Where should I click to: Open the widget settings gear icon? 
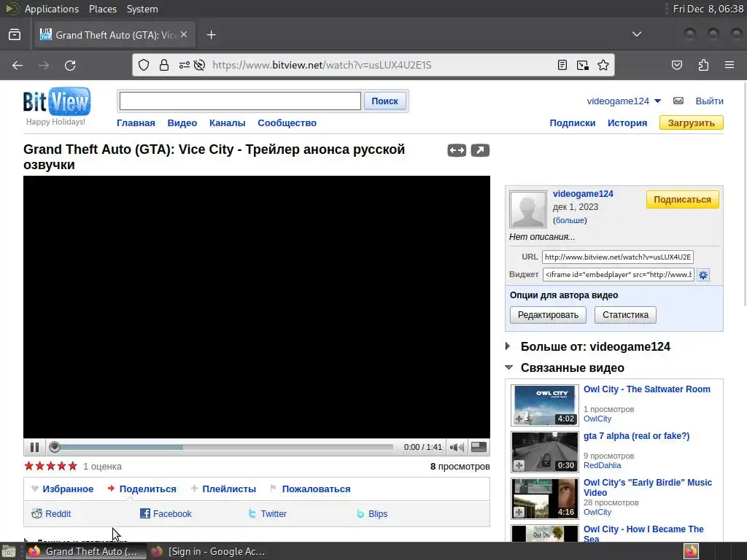pos(703,275)
